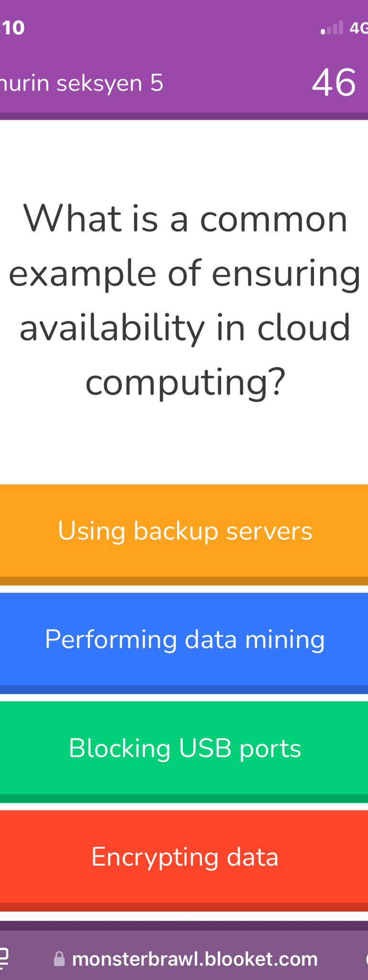Open the page menu icon left of address

[4, 958]
